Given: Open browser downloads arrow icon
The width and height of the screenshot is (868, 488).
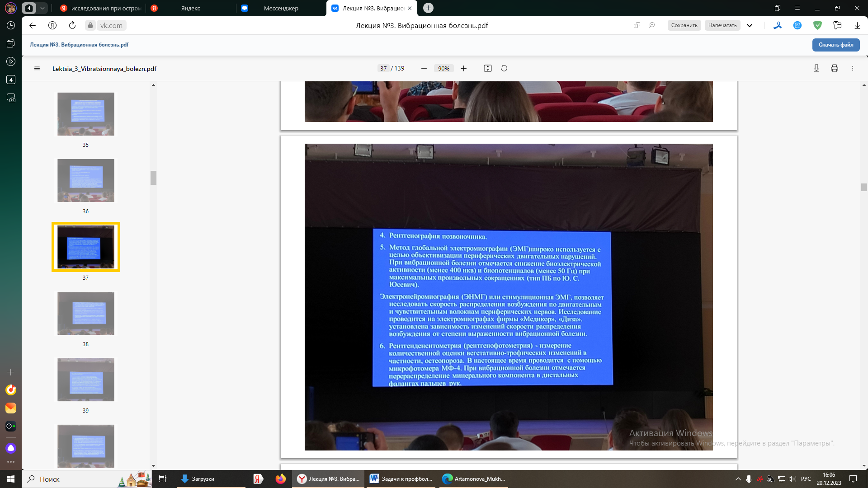Looking at the screenshot, I should click(x=857, y=25).
